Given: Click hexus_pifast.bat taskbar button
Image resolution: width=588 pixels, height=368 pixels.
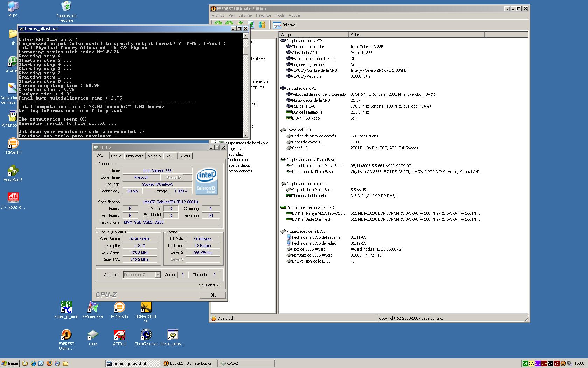Looking at the screenshot, I should point(133,363).
